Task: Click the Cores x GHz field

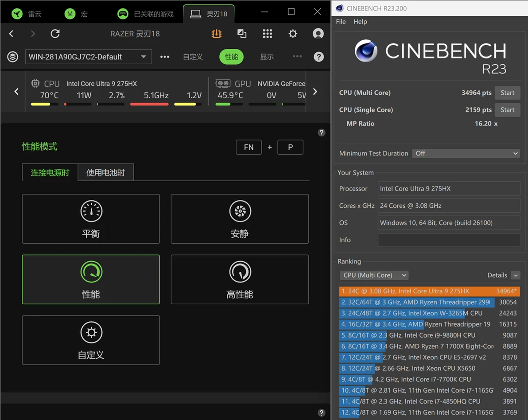Action: [x=449, y=206]
